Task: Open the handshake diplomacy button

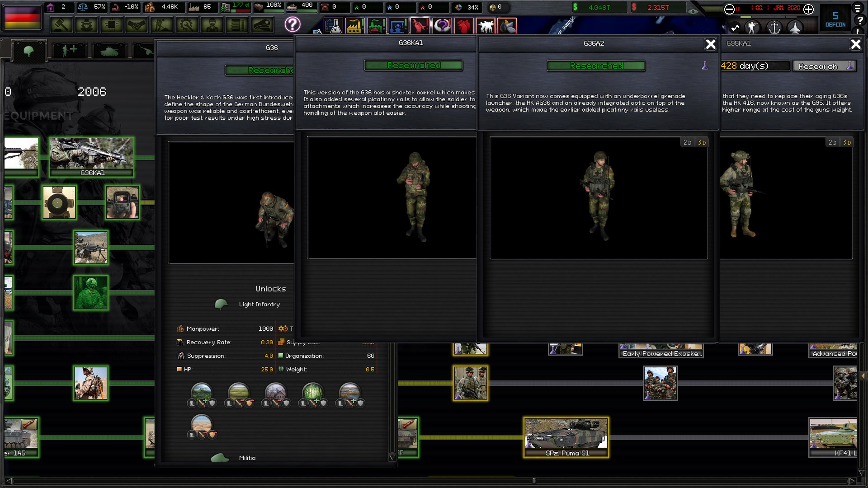Action: (137, 25)
